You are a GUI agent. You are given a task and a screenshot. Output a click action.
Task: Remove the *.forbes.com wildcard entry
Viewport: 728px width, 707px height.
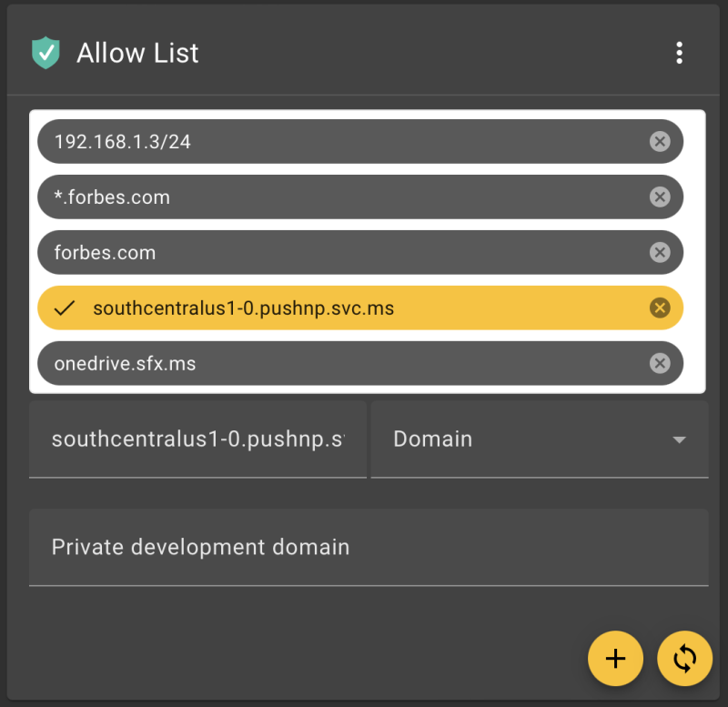tap(660, 197)
